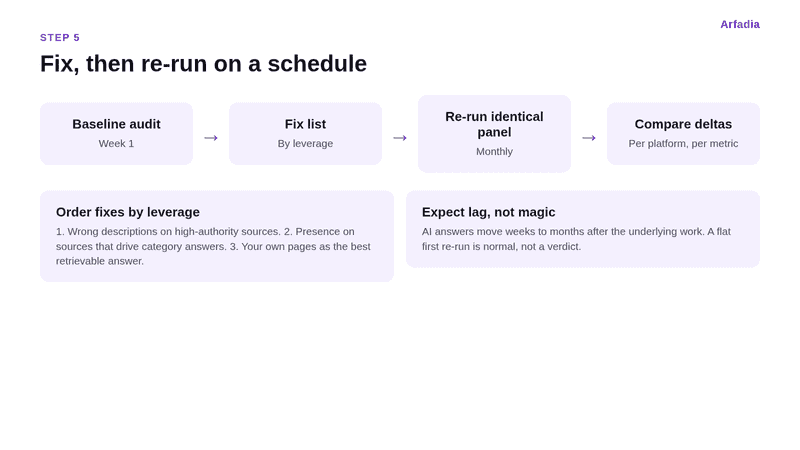
Task: Select the Baseline audit card
Action: coord(116,134)
